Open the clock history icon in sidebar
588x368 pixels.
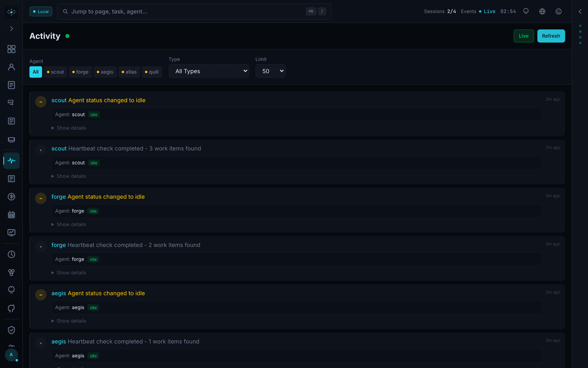coord(11,254)
